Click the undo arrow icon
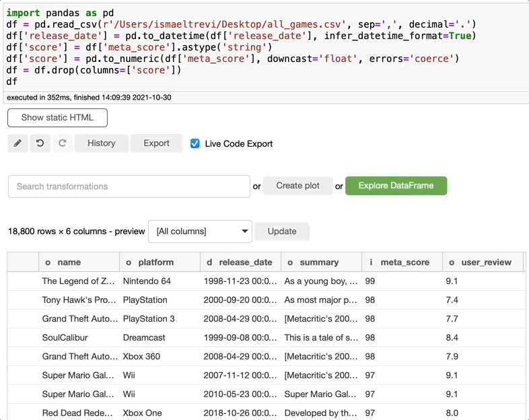The height and width of the screenshot is (420, 529). pos(40,143)
